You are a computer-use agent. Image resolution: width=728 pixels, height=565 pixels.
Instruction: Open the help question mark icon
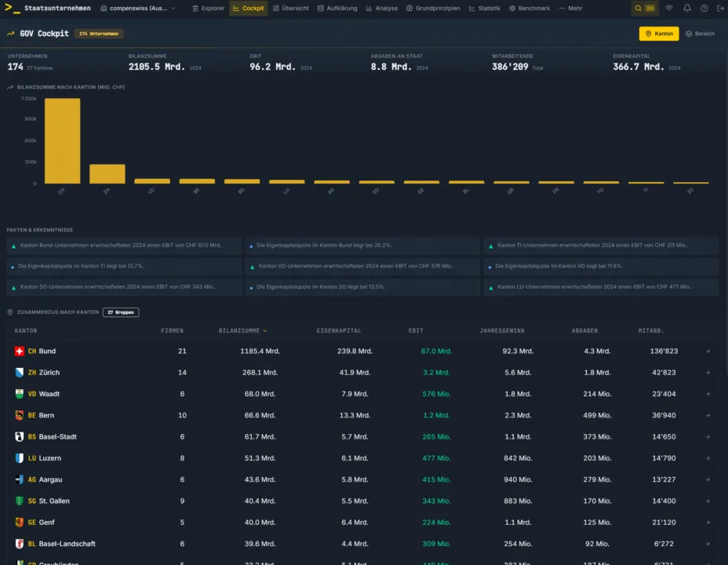click(704, 9)
